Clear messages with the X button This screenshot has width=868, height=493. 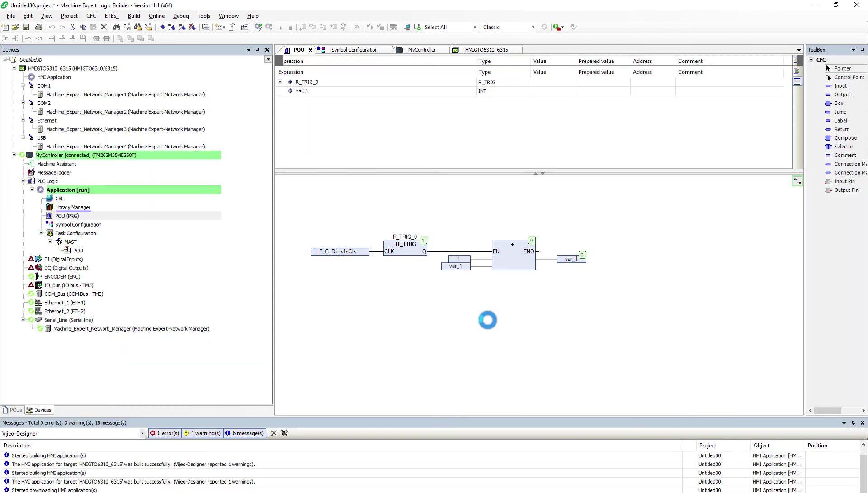274,433
